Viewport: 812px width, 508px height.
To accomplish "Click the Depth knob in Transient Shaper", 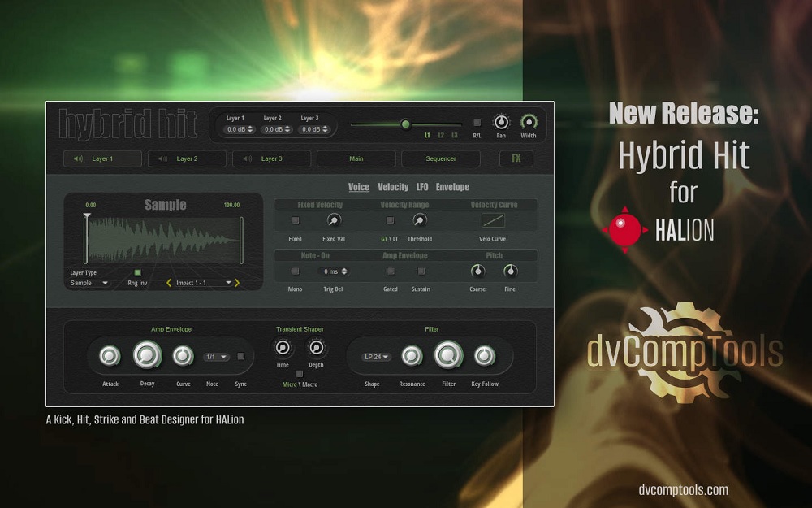I will click(316, 347).
